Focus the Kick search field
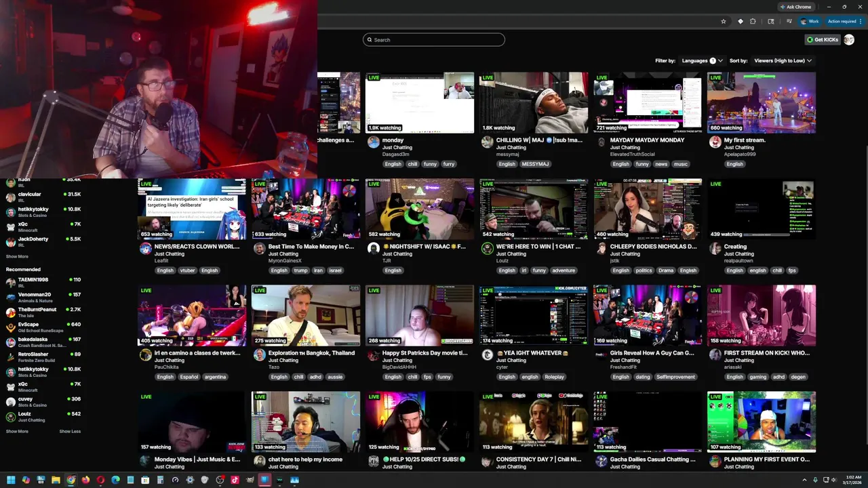The width and height of the screenshot is (868, 488). pos(434,39)
